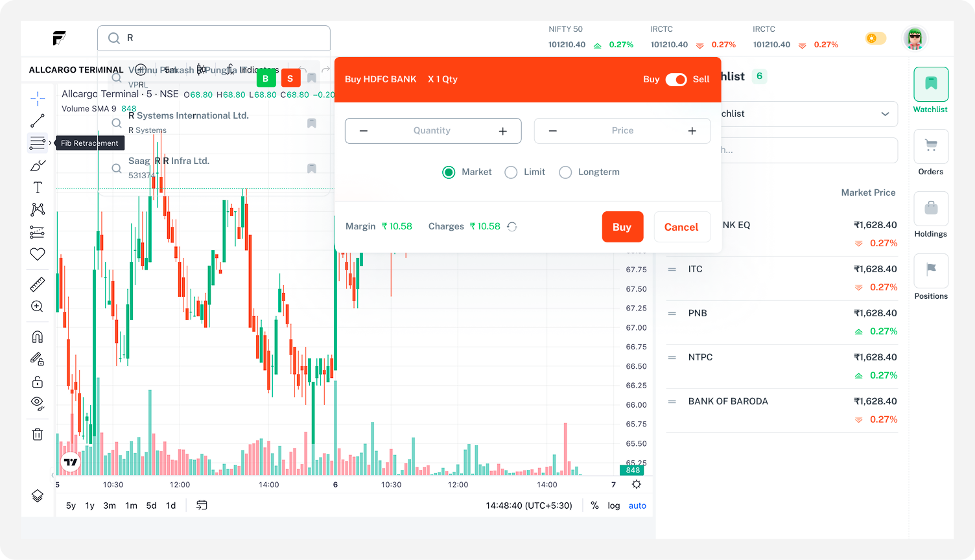Select the Longterm radio button
Screen dimensions: 975x560
(565, 172)
